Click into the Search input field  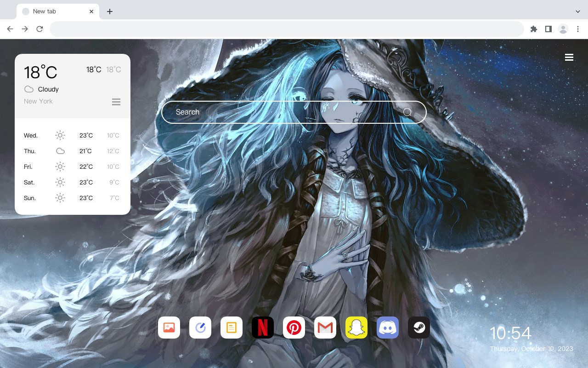[294, 112]
